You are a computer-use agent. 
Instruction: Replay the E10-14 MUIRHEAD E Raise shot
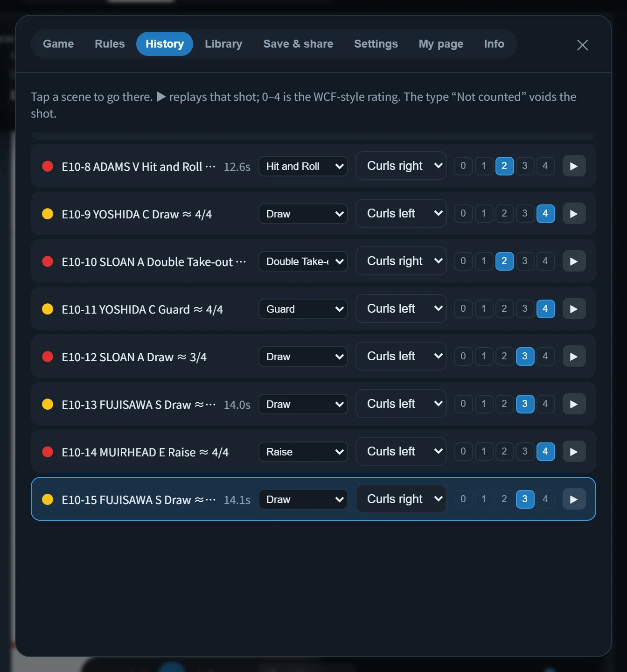pos(574,452)
